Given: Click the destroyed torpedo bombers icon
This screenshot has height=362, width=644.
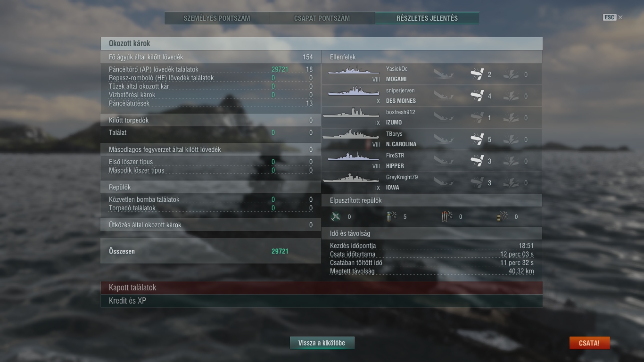Looking at the screenshot, I should point(447,216).
